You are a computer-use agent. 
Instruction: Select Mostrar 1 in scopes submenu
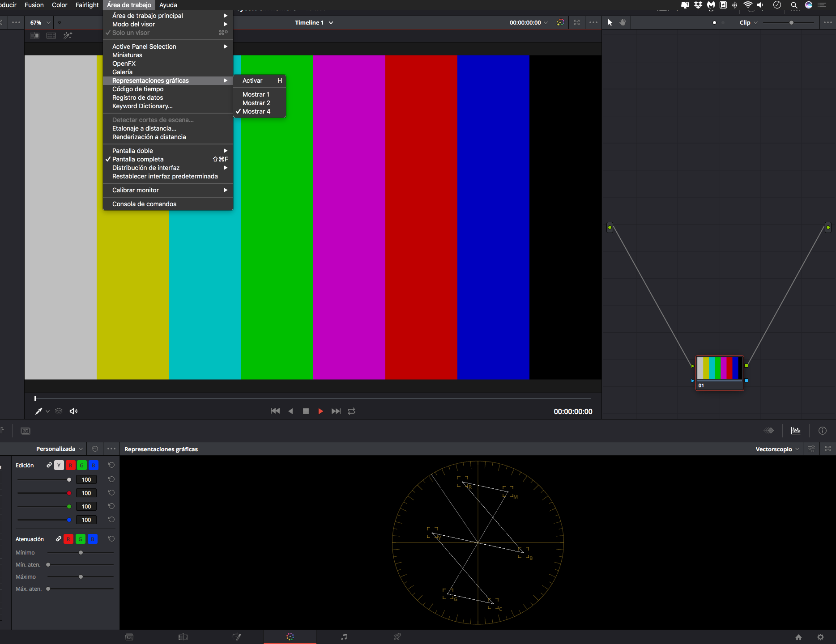click(260, 94)
